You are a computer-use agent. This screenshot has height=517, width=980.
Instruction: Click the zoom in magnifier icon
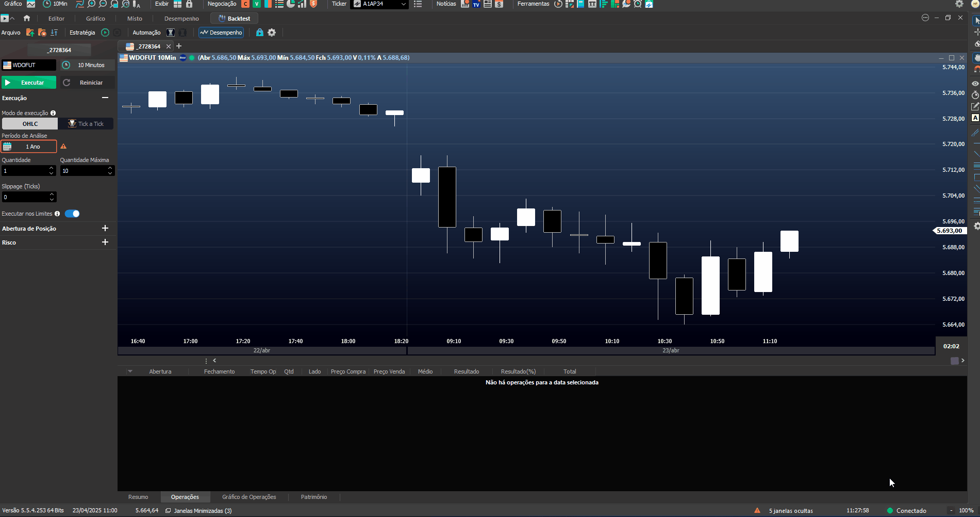[x=91, y=4]
